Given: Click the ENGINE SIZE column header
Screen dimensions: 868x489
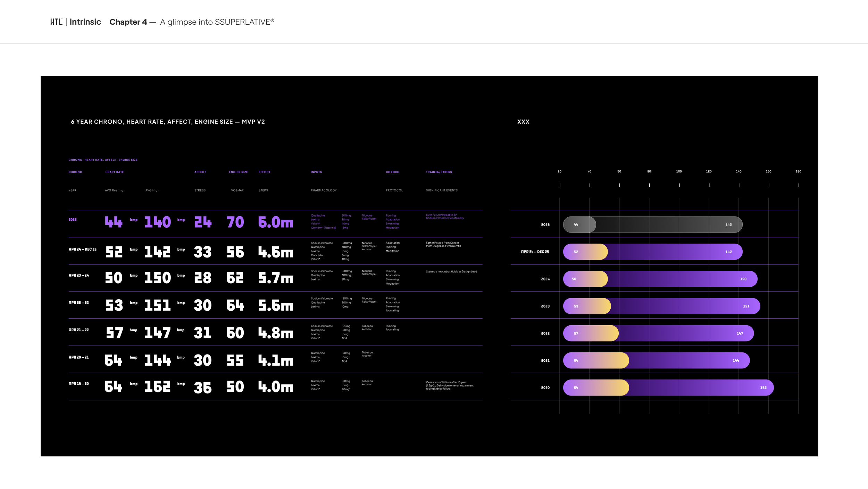Looking at the screenshot, I should tap(238, 172).
